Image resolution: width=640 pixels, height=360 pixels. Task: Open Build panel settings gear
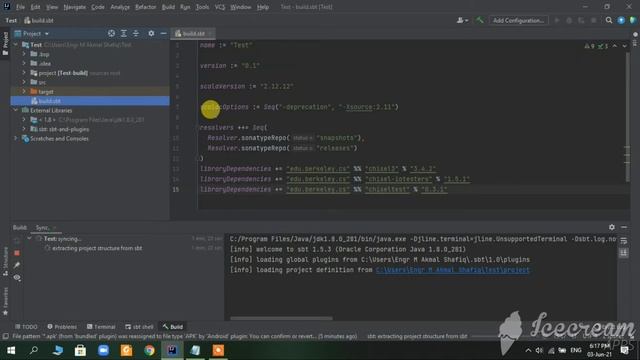pyautogui.click(x=611, y=227)
